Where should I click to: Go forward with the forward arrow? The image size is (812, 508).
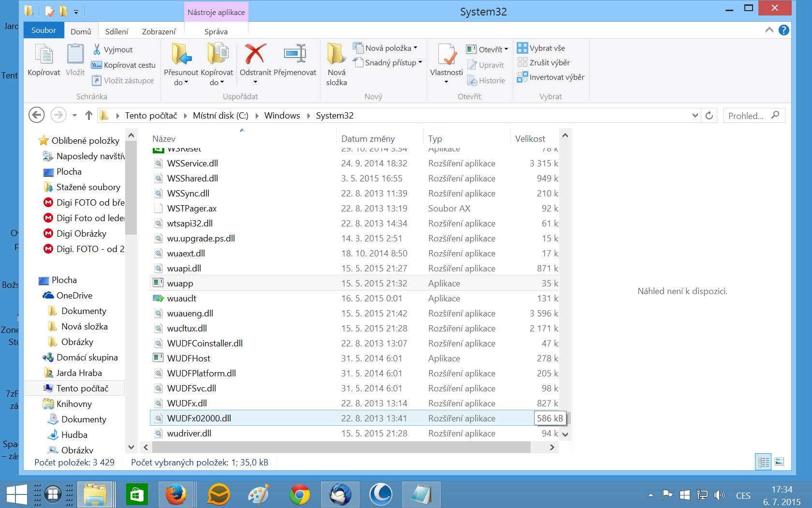click(x=58, y=115)
